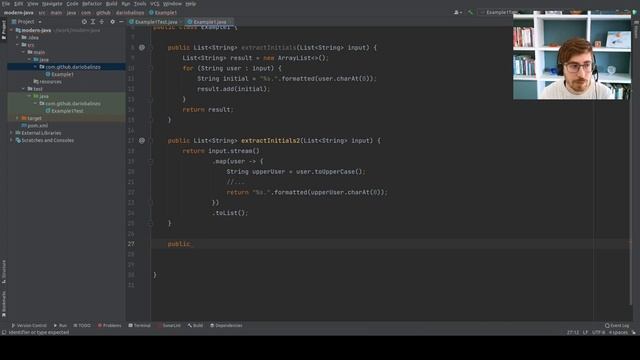Open the File menu
Screen dimensions: 640x360
6,4
